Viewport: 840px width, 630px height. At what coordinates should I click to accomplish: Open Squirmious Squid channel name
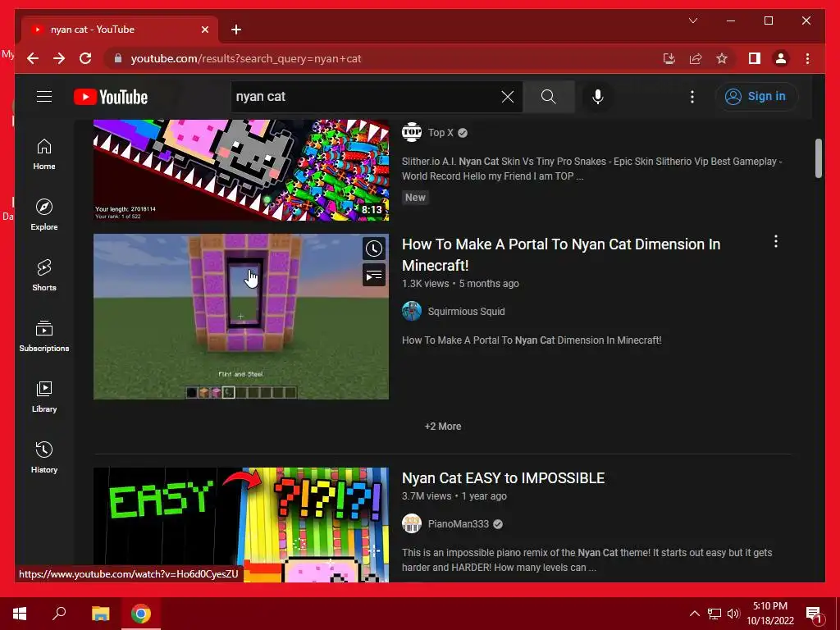[466, 311]
